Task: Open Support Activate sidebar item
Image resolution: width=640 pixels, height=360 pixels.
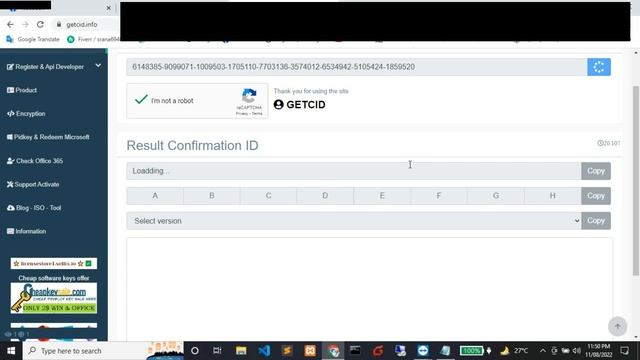Action: pos(33,184)
